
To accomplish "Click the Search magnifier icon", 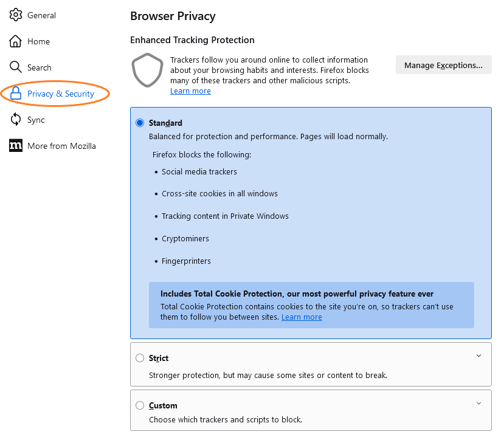I will 16,67.
